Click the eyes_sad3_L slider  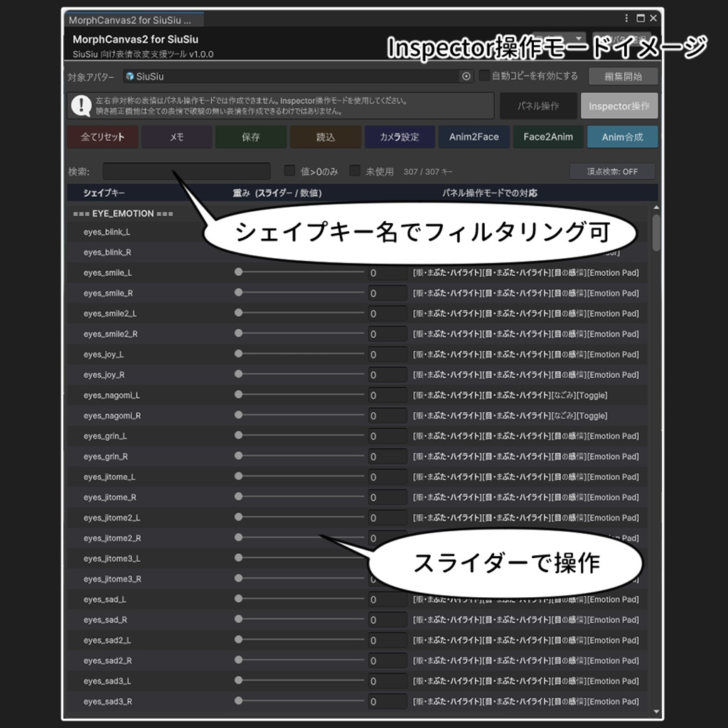point(301,680)
